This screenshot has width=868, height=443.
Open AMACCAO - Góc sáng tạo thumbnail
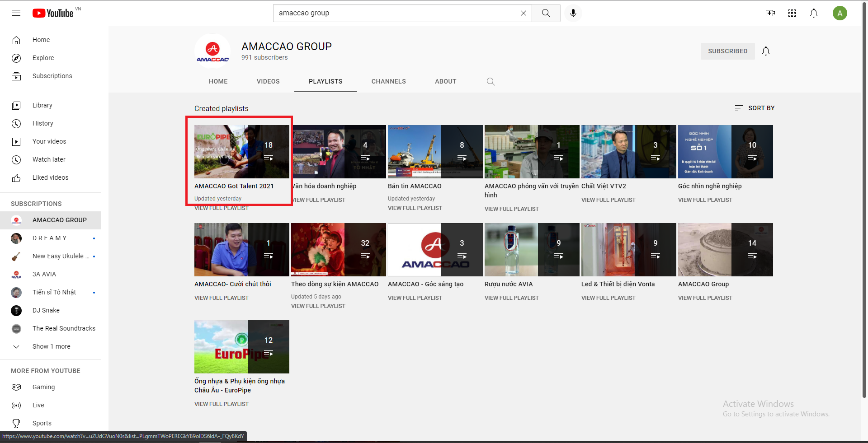(x=435, y=250)
